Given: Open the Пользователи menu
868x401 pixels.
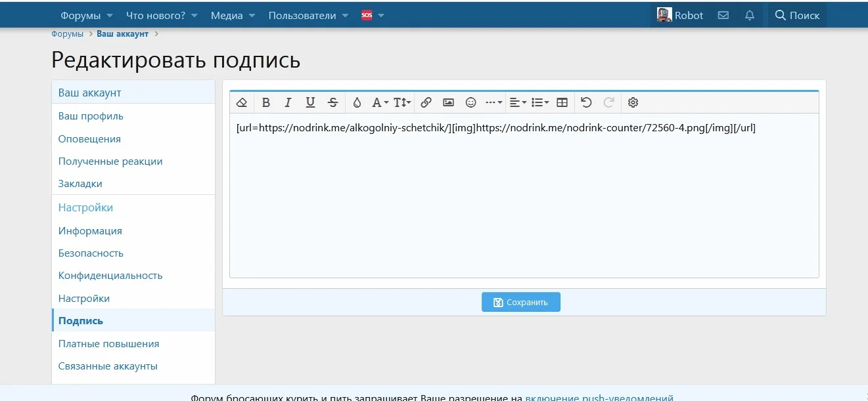Looking at the screenshot, I should 302,15.
